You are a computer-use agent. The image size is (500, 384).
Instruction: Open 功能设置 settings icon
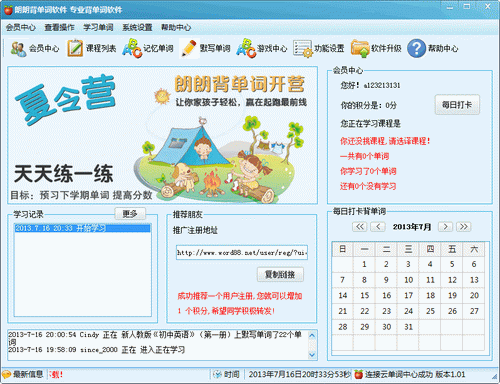[303, 49]
